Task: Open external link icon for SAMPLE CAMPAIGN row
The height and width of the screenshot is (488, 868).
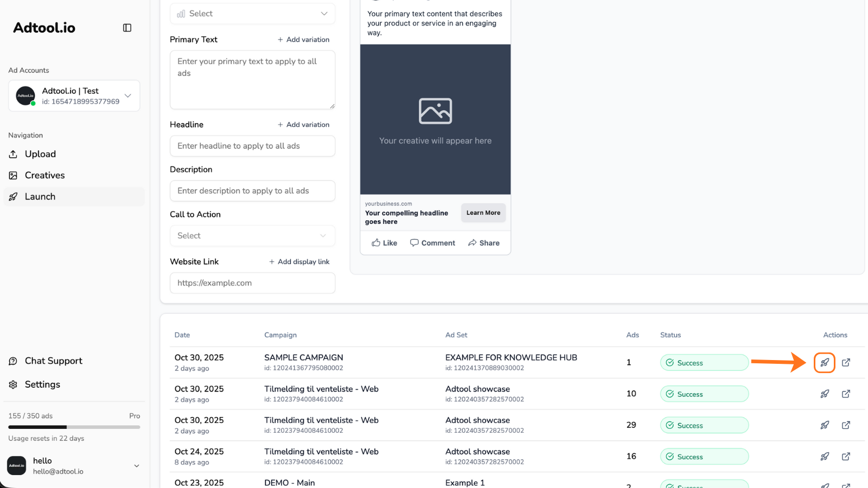Action: tap(846, 362)
